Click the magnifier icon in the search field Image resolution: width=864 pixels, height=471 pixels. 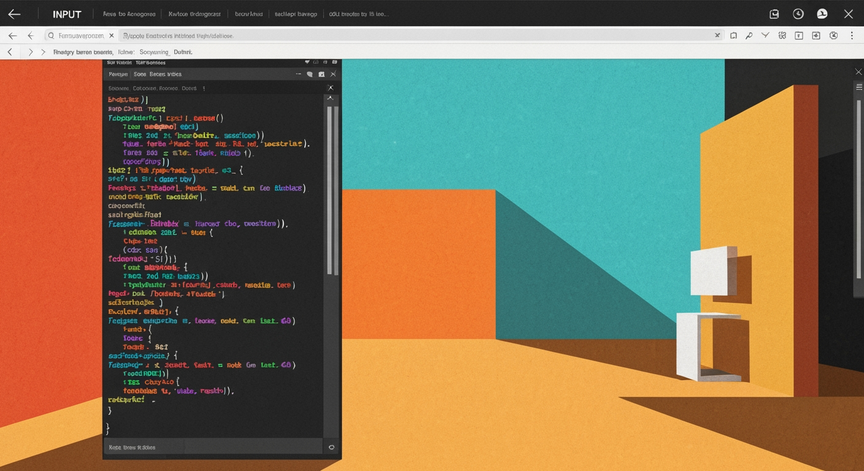pos(51,35)
